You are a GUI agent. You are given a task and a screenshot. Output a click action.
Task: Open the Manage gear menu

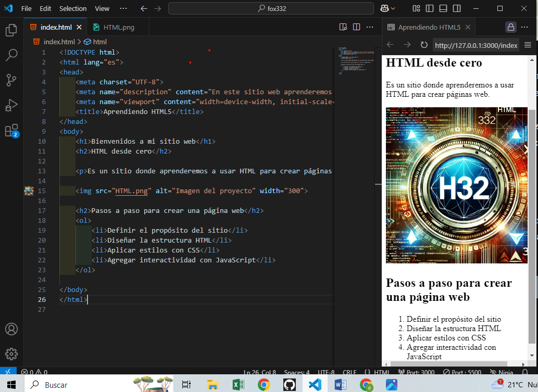point(11,353)
